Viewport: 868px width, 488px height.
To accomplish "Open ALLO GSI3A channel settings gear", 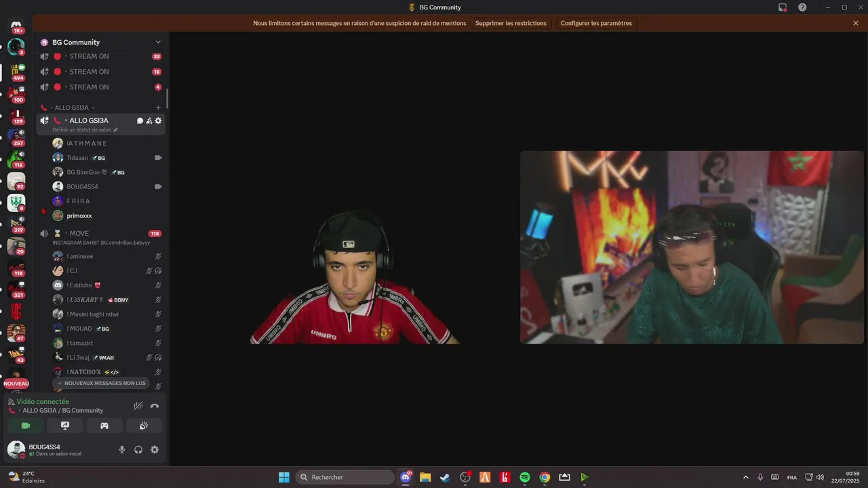I will (159, 121).
